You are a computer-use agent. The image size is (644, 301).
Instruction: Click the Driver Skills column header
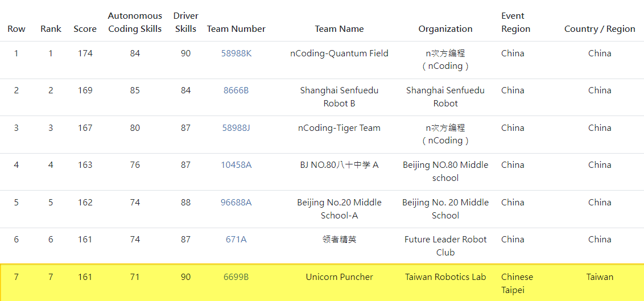tap(185, 22)
